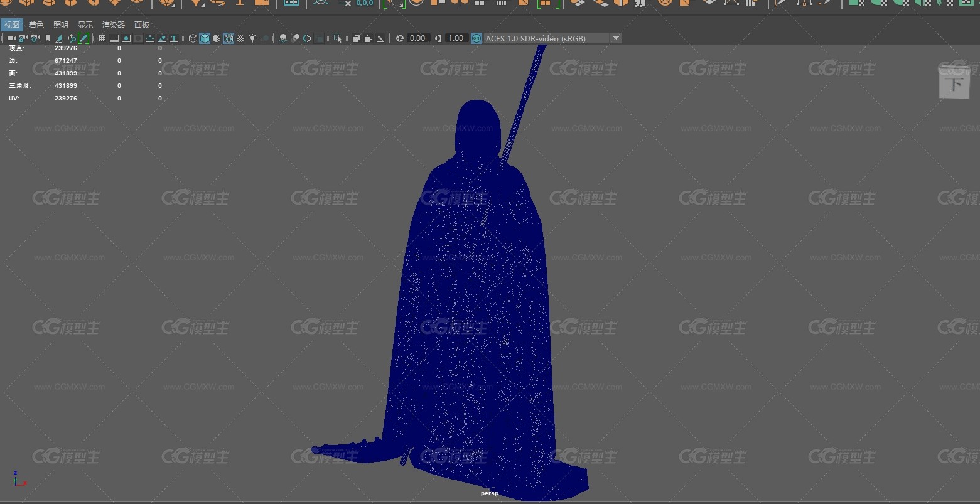Screen dimensions: 980x504
Task: Click the camera Bookmarks icon
Action: (x=48, y=38)
